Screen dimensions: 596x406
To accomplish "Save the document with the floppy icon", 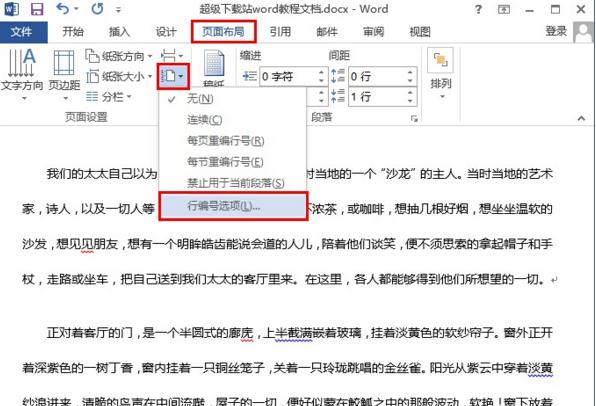I will pyautogui.click(x=36, y=9).
